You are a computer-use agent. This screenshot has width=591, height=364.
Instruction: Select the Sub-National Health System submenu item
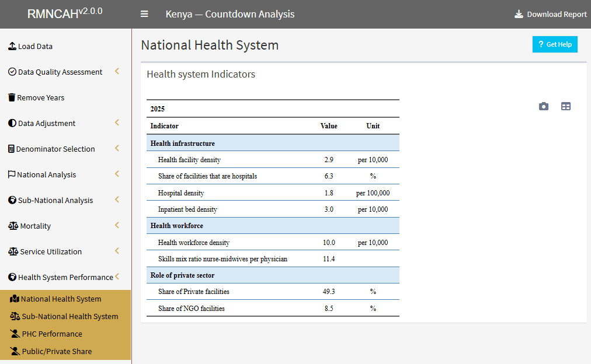[x=65, y=316]
